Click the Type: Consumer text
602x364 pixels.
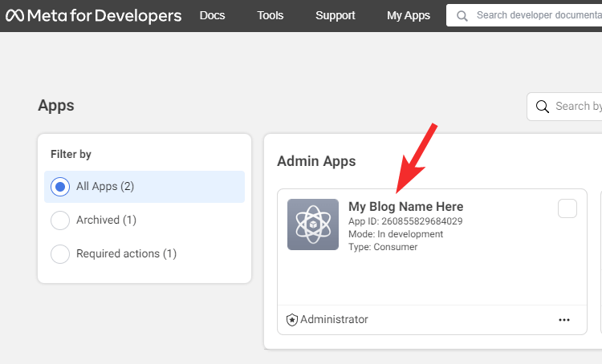(x=383, y=247)
